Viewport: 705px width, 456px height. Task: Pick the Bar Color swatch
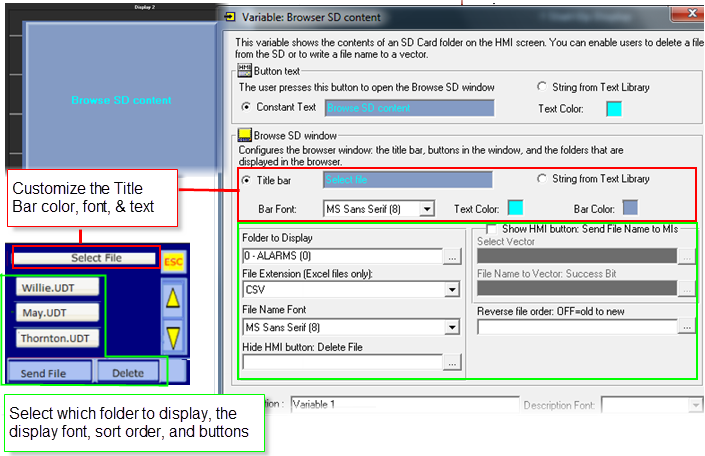(630, 208)
